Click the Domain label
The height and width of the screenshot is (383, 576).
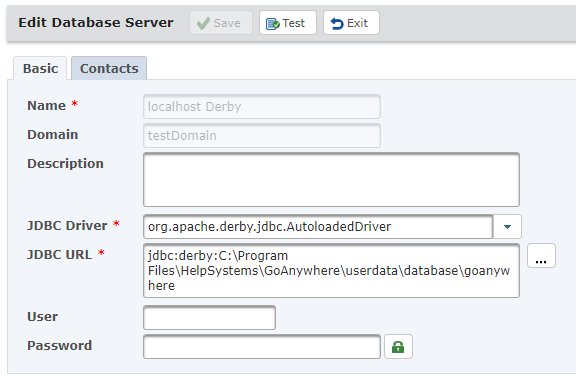(x=53, y=134)
